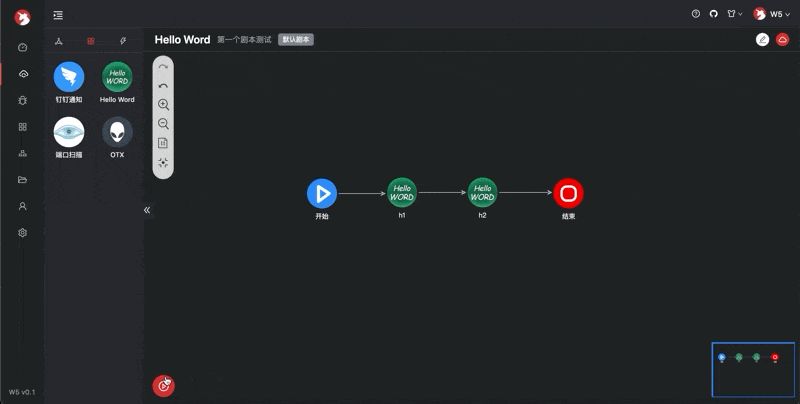This screenshot has height=404, width=800.
Task: Click the pencil edit button
Action: 763,40
